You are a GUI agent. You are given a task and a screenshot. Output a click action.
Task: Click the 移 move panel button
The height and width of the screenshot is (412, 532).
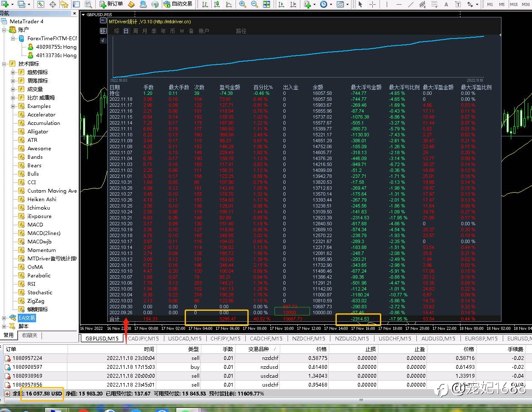point(103,31)
